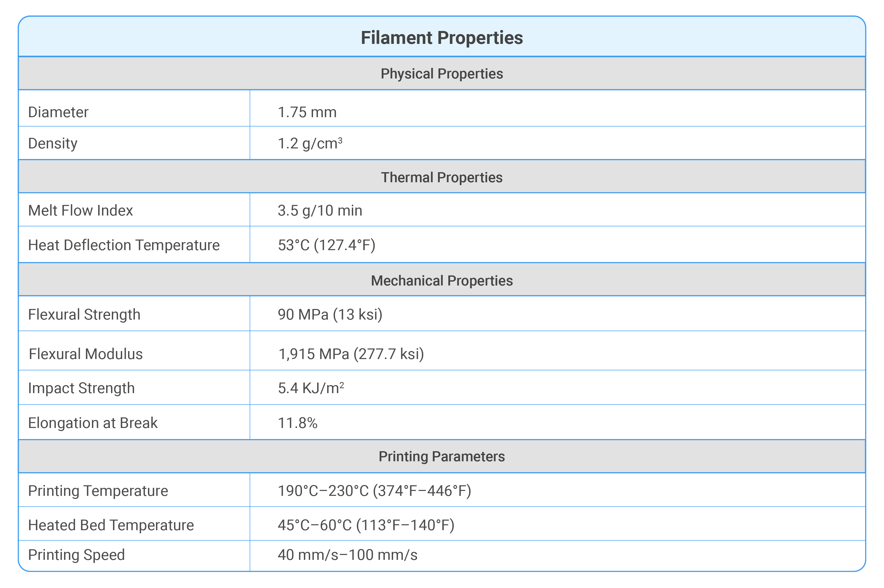Click the Flexural Strength label
884x588 pixels.
pyautogui.click(x=84, y=315)
